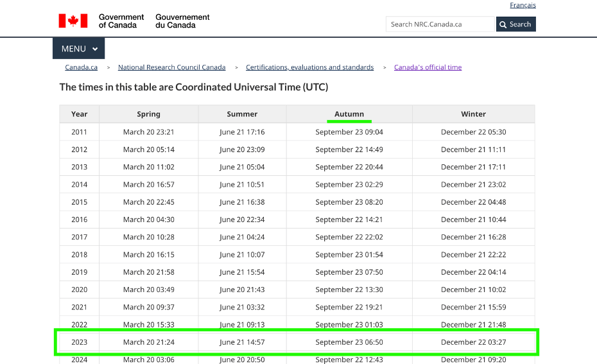
Task: Click the cell December 22 04:14
Action: [473, 272]
